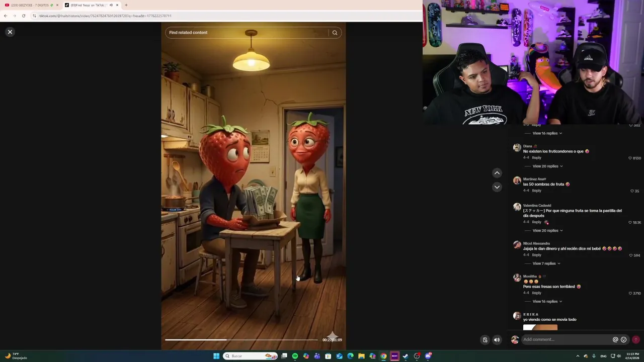Reply to Diana's comment
This screenshot has height=362, width=644.
point(537,158)
